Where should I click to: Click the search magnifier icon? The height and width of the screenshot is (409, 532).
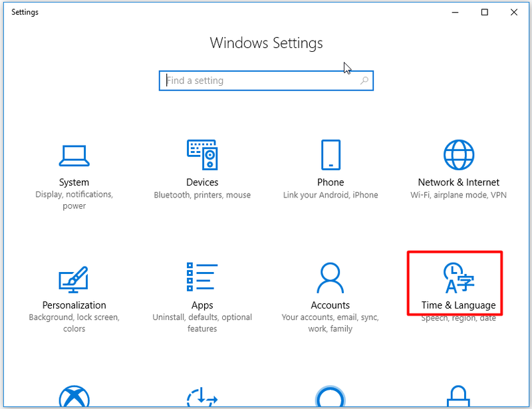[x=364, y=80]
